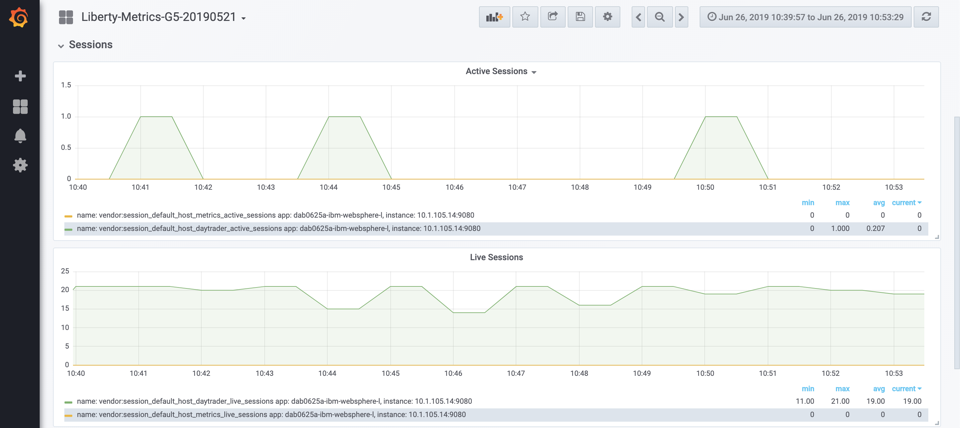Collapse the Sessions row
The width and height of the screenshot is (960, 428).
(61, 45)
